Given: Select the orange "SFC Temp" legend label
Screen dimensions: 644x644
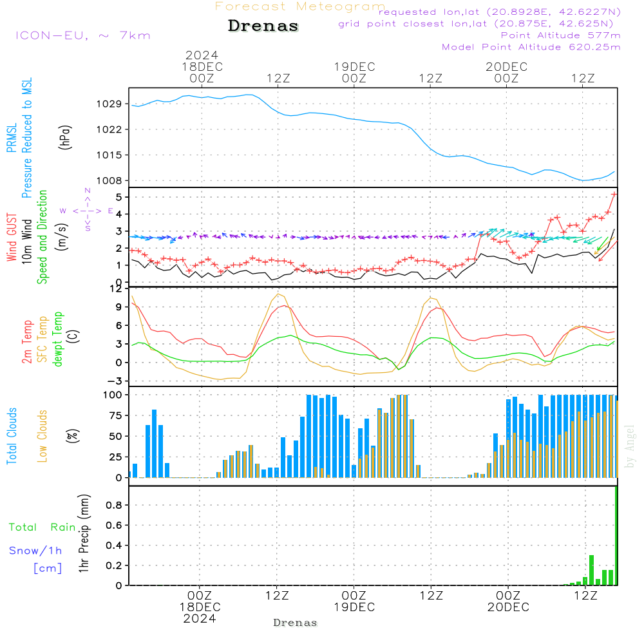Looking at the screenshot, I should (42, 339).
